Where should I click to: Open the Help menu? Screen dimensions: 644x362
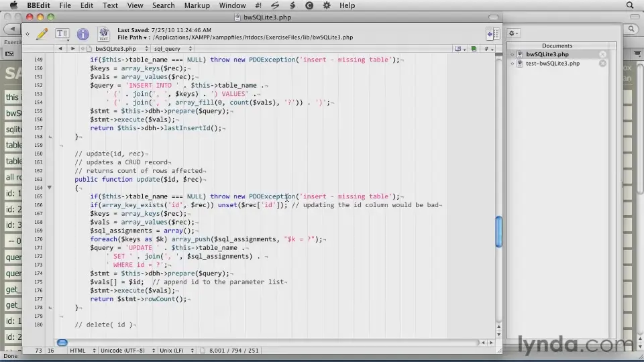coord(347,5)
